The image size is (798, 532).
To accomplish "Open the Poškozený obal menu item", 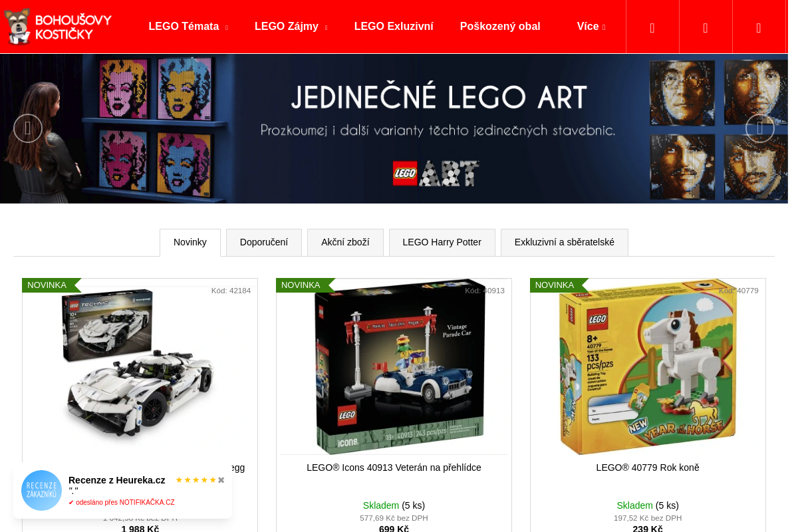I will click(x=500, y=27).
